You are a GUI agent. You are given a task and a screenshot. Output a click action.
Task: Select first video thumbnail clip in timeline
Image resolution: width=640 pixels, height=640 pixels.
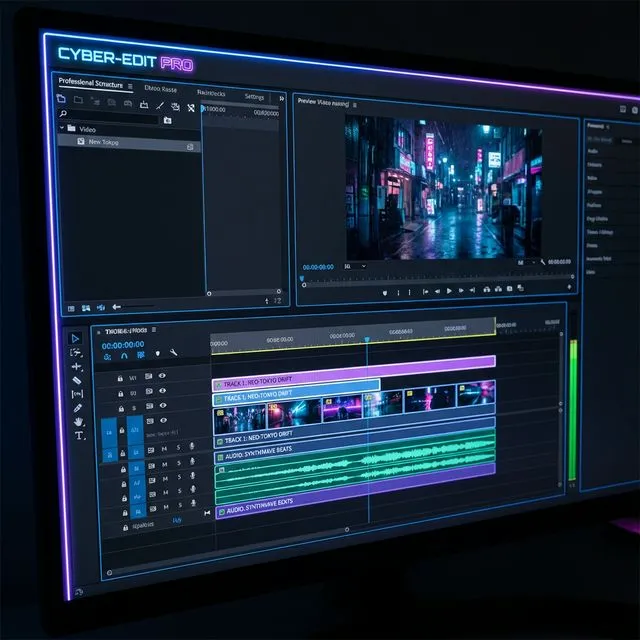click(x=239, y=420)
